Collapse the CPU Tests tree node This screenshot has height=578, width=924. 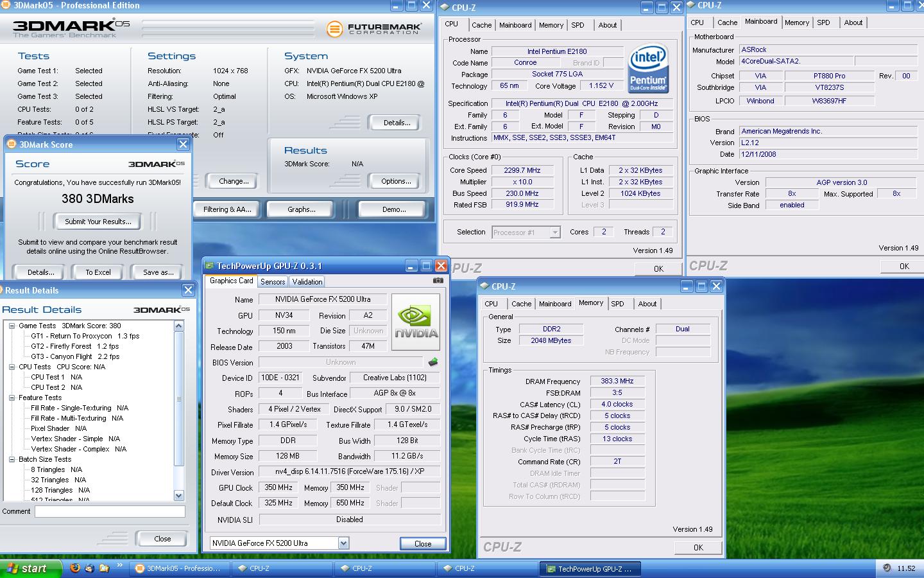coord(12,367)
